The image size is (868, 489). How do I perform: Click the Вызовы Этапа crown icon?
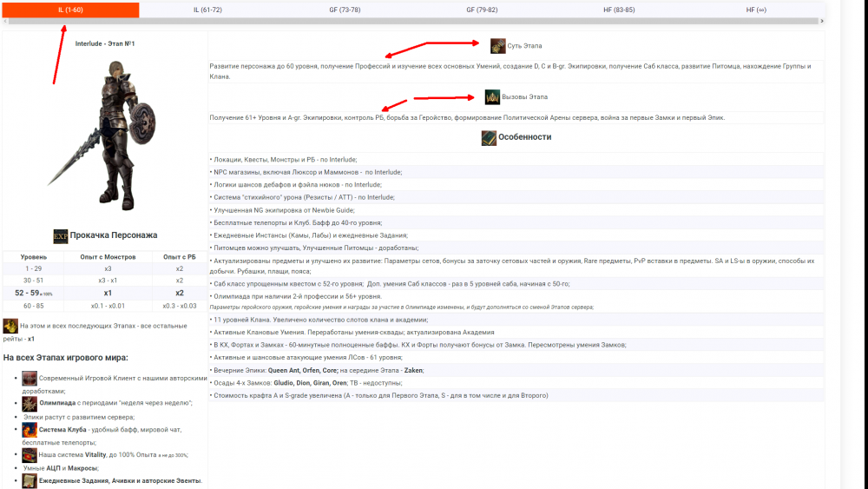(492, 96)
